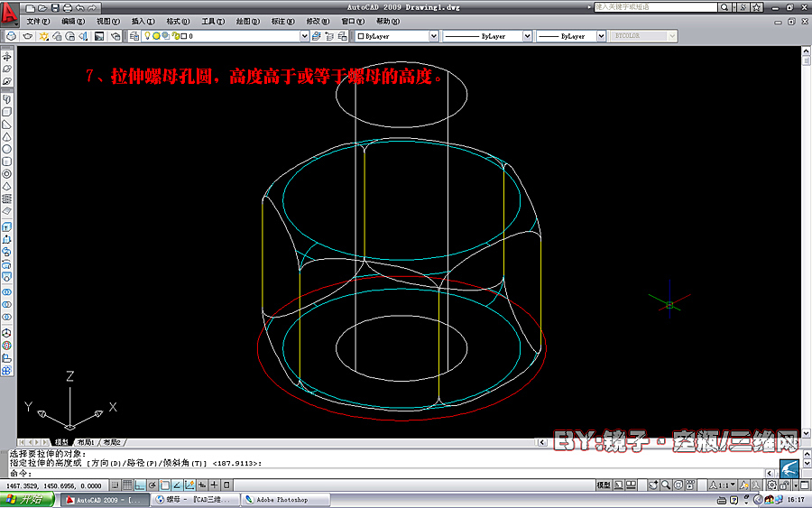
Task: Click the toolbar lock icon in status bar
Action: 786,485
